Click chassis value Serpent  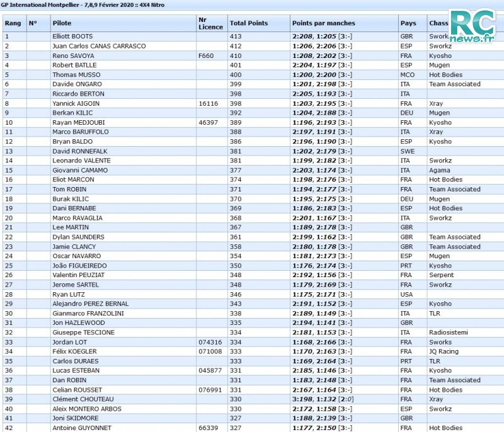(x=442, y=275)
